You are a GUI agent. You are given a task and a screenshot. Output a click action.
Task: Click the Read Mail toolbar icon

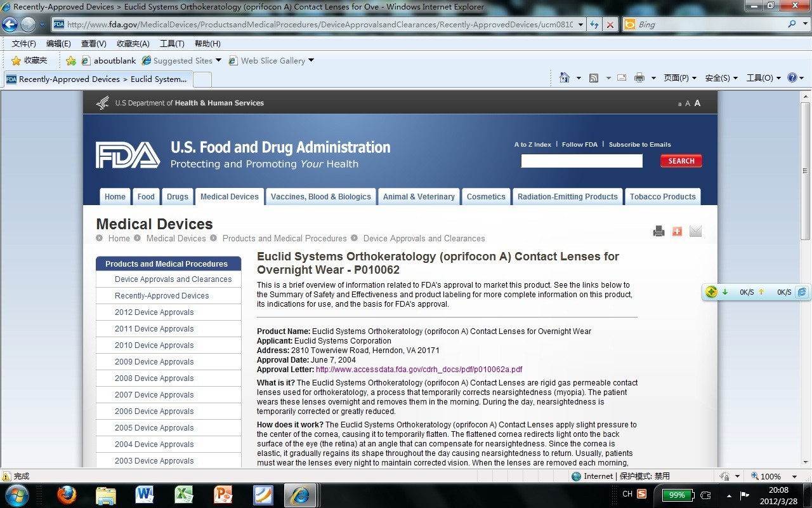click(622, 77)
